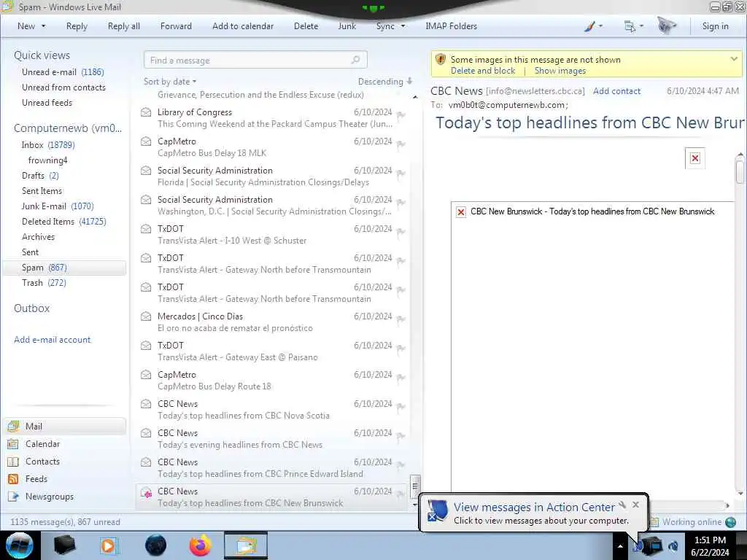The height and width of the screenshot is (560, 747).
Task: Open the media player taskbar icon
Action: pyautogui.click(x=109, y=545)
